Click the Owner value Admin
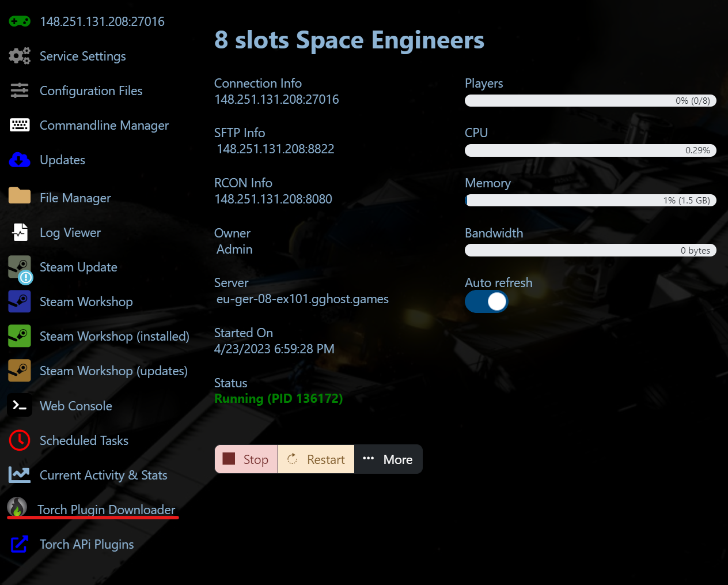This screenshot has width=728, height=585. coord(234,249)
